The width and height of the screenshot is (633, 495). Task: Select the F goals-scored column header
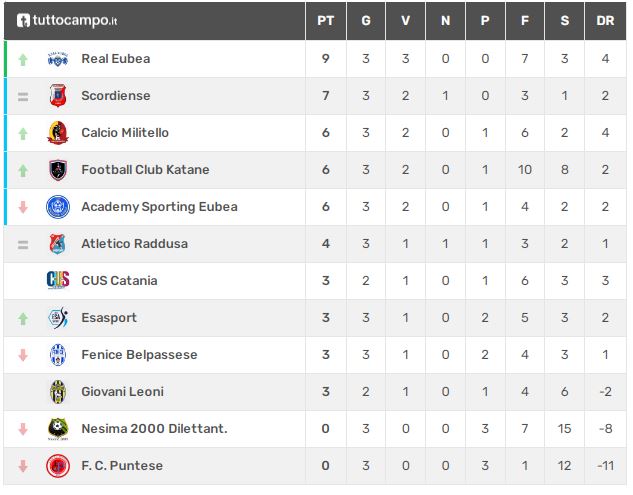[525, 21]
